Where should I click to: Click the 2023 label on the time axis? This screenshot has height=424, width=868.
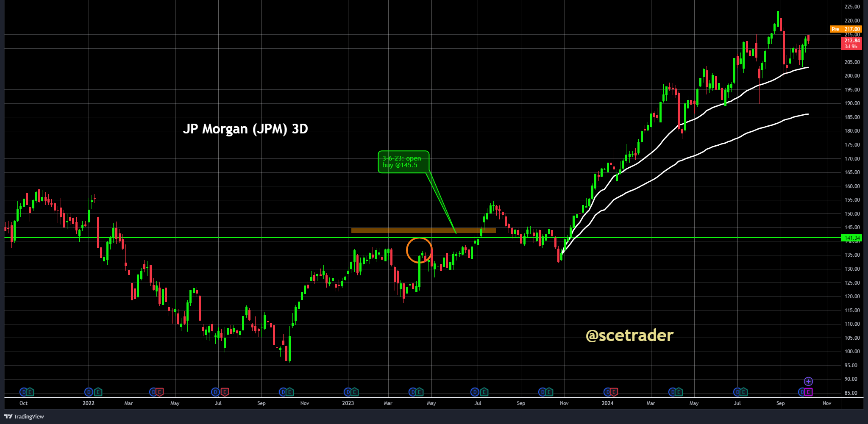click(x=348, y=403)
